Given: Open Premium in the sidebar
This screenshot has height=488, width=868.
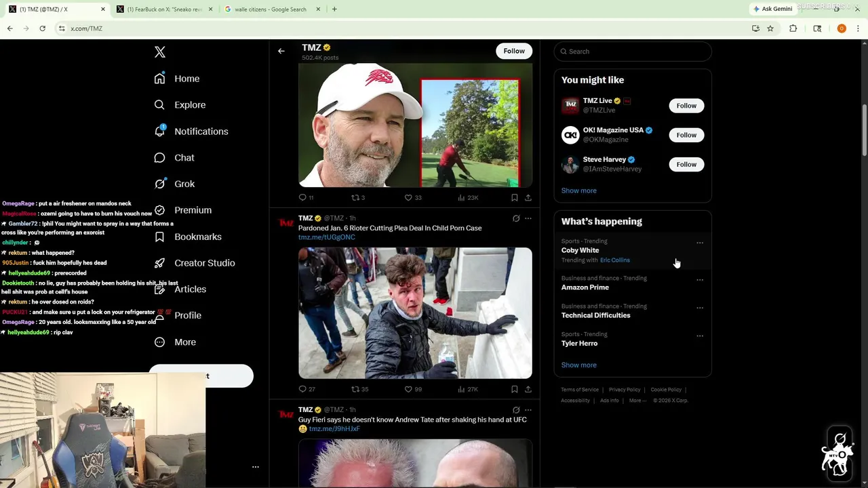Looking at the screenshot, I should [183, 210].
